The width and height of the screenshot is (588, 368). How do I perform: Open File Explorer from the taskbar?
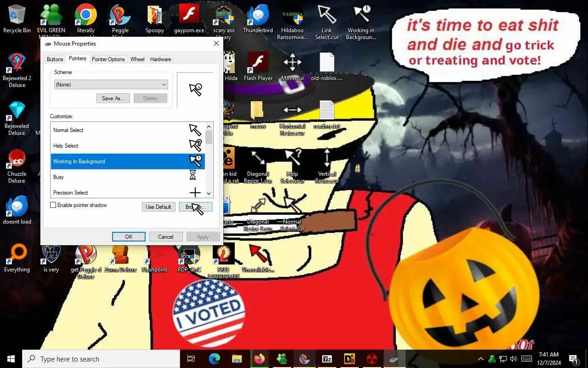coord(237,359)
